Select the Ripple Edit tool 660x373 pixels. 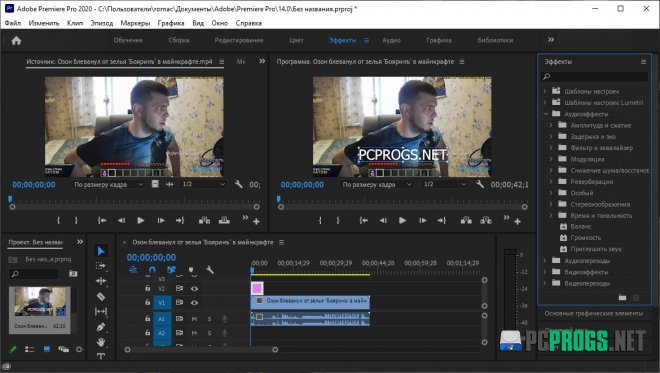tap(101, 281)
